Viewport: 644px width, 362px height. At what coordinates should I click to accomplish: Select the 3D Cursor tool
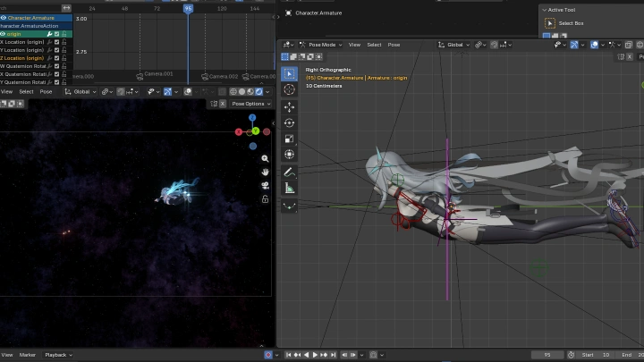(289, 89)
